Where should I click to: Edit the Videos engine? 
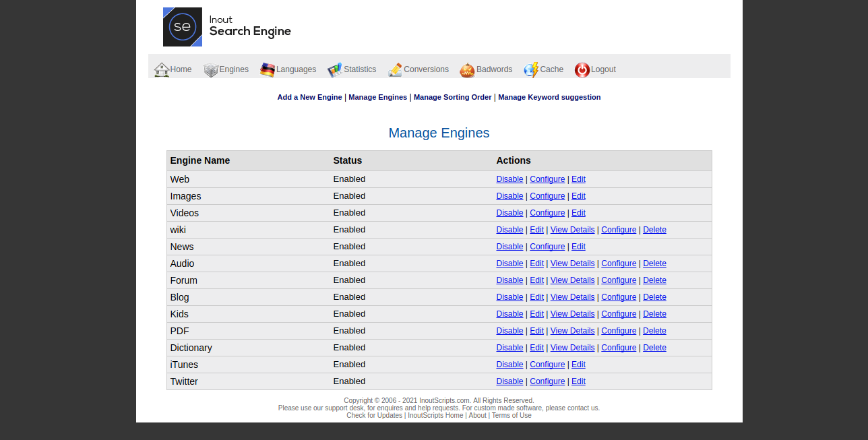point(578,213)
